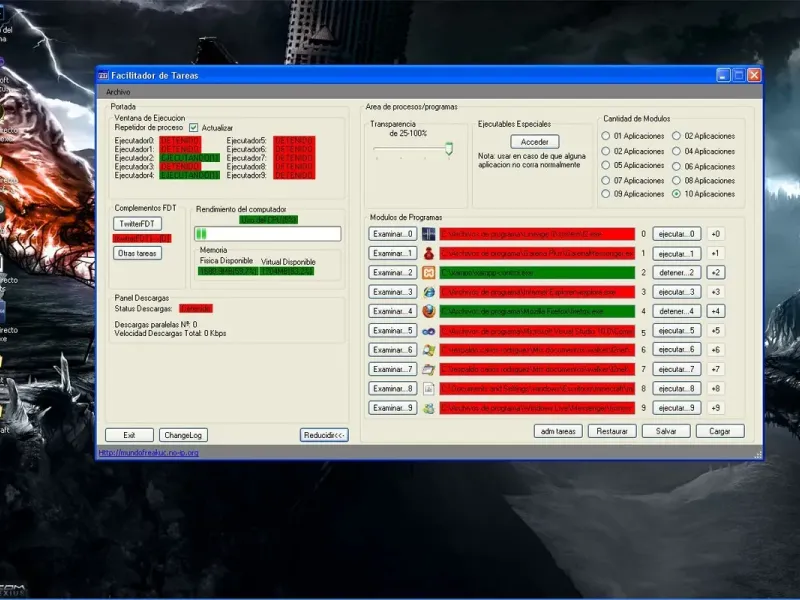Click the Virtual Disponible memory value
This screenshot has height=600, width=800.
click(x=287, y=271)
